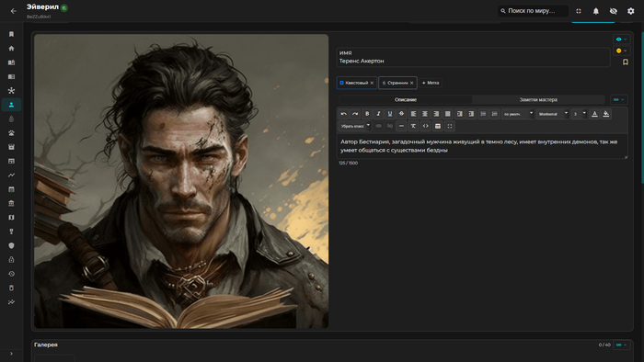
Task: Click in world search field
Action: pyautogui.click(x=533, y=11)
